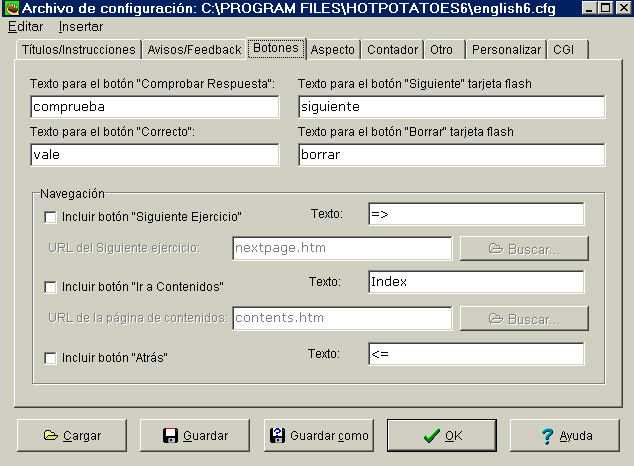Click the Guardar button with floppy disk icon
This screenshot has height=466, width=634.
[x=195, y=436]
